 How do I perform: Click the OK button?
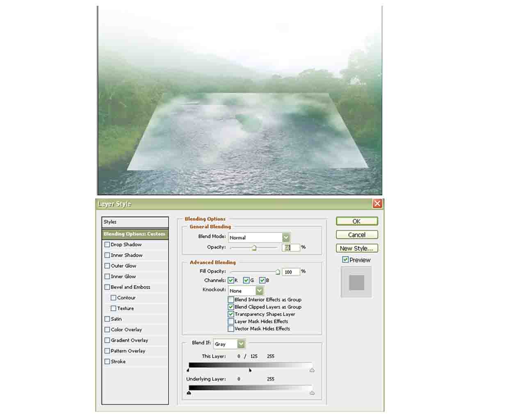[356, 221]
